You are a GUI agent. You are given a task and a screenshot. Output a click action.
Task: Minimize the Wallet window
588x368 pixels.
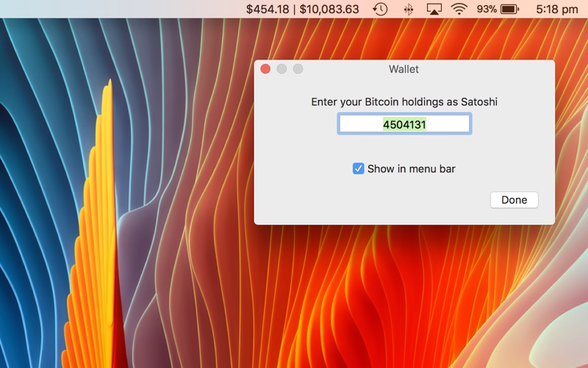pos(282,68)
